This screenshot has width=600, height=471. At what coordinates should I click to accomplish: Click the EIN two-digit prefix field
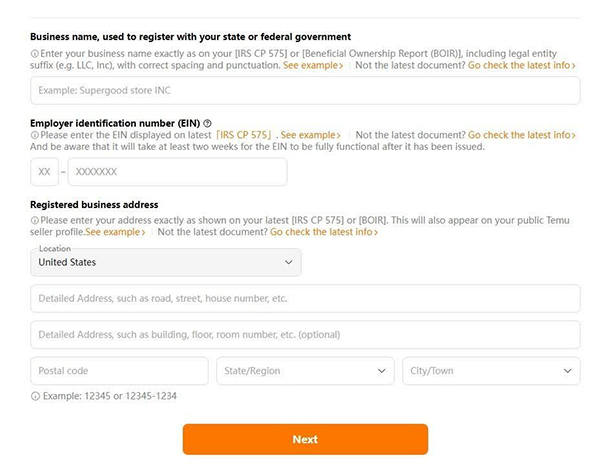[44, 172]
